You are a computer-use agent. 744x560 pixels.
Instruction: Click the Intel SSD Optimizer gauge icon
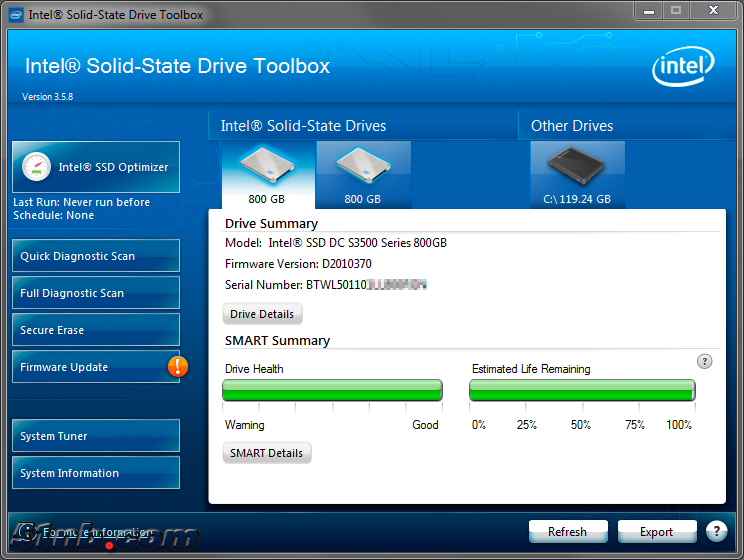[37, 167]
